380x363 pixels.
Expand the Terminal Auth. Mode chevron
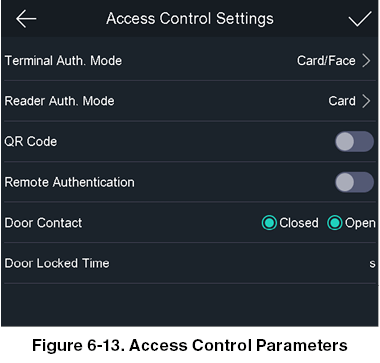pos(366,61)
